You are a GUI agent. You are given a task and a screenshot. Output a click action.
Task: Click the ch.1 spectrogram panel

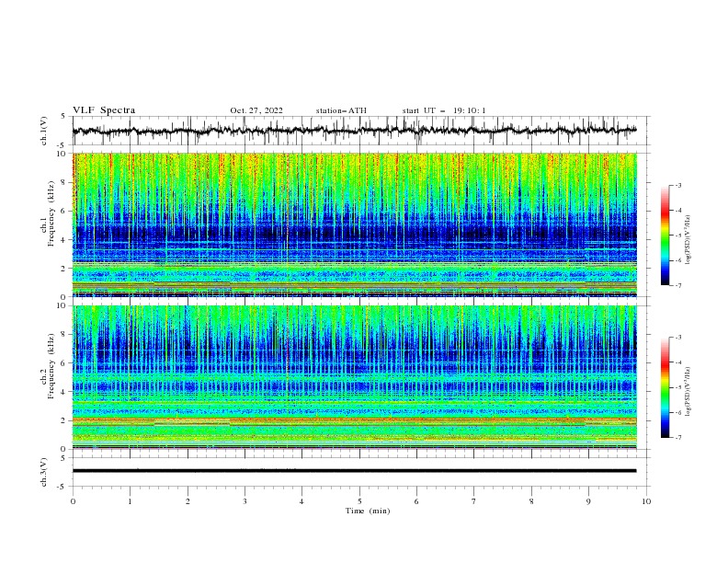tap(355, 224)
